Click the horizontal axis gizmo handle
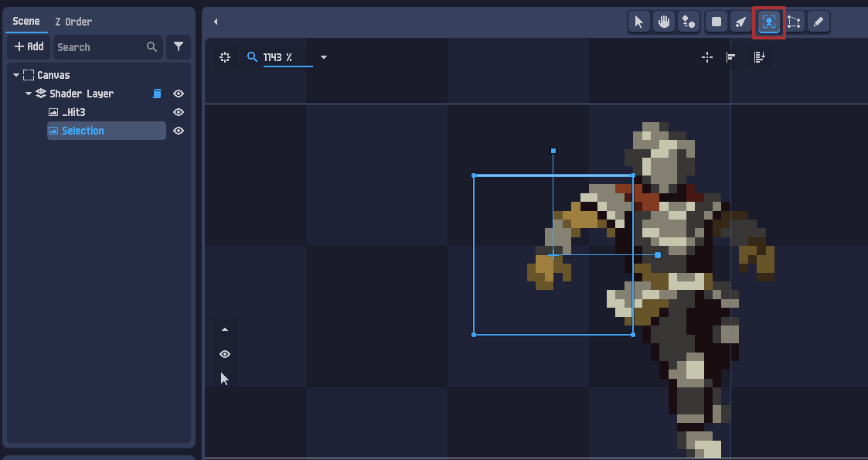This screenshot has height=460, width=868. 658,255
